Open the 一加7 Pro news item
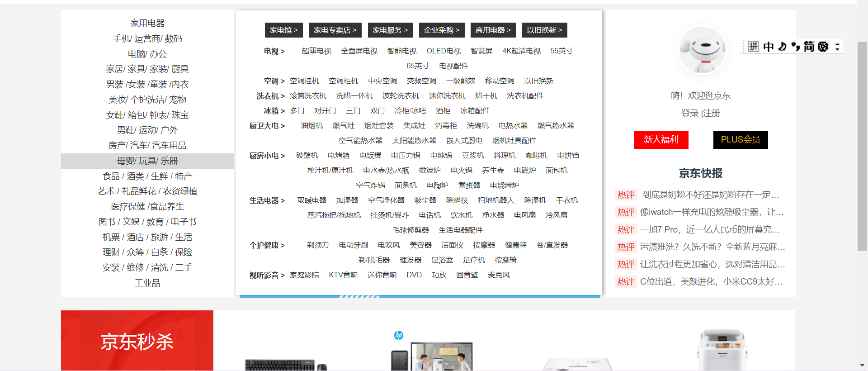Image resolution: width=868 pixels, height=371 pixels. (710, 229)
